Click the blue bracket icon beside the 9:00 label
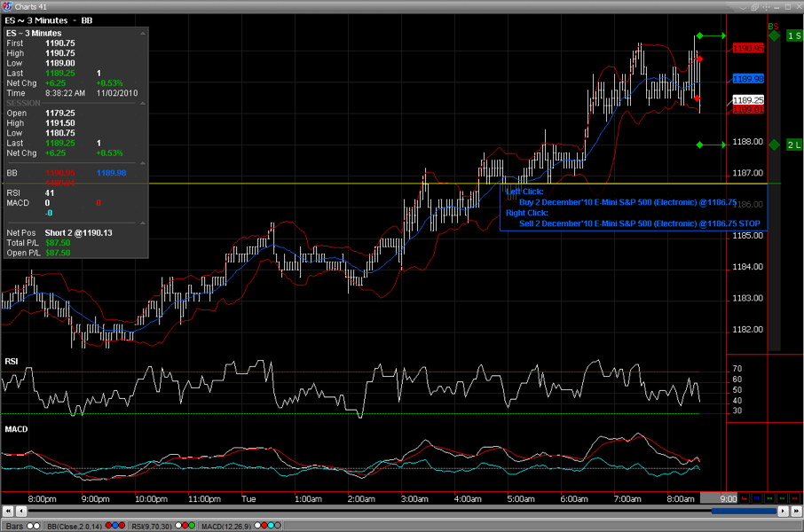The width and height of the screenshot is (804, 532). pyautogui.click(x=757, y=498)
